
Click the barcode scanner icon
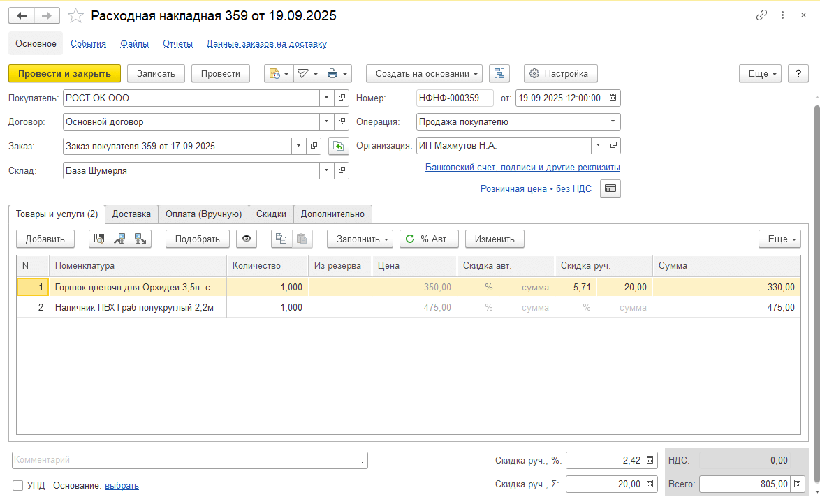98,239
